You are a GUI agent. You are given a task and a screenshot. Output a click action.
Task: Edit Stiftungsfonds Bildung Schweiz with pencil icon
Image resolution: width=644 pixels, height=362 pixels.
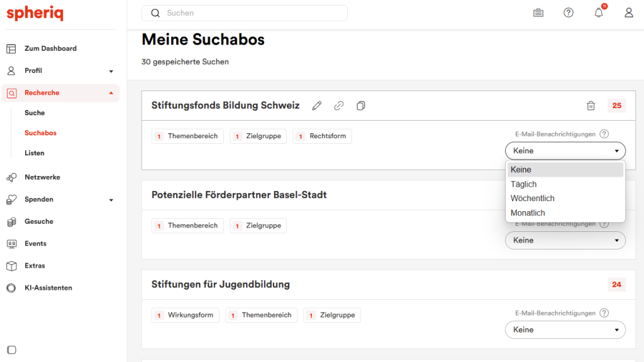click(317, 106)
